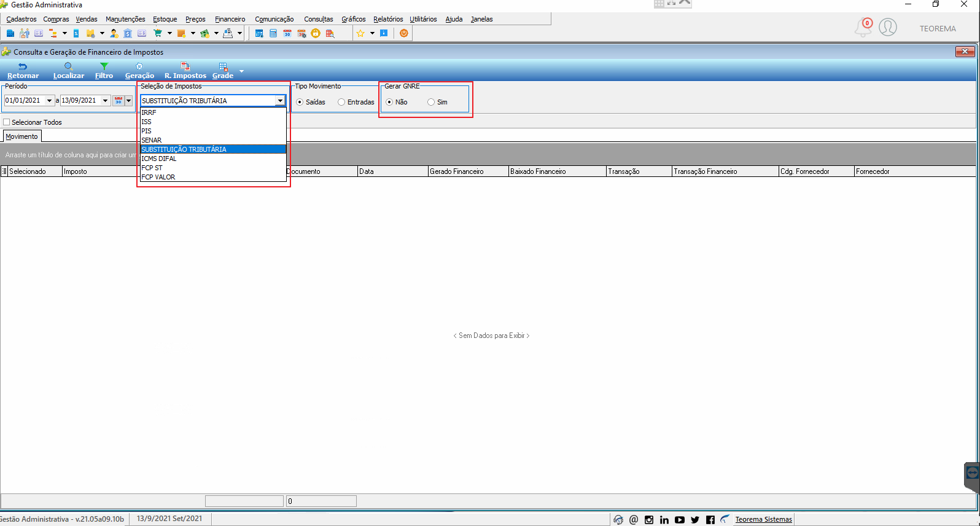Click the red grid search toolbar icon
This screenshot has height=526, width=980.
point(330,33)
